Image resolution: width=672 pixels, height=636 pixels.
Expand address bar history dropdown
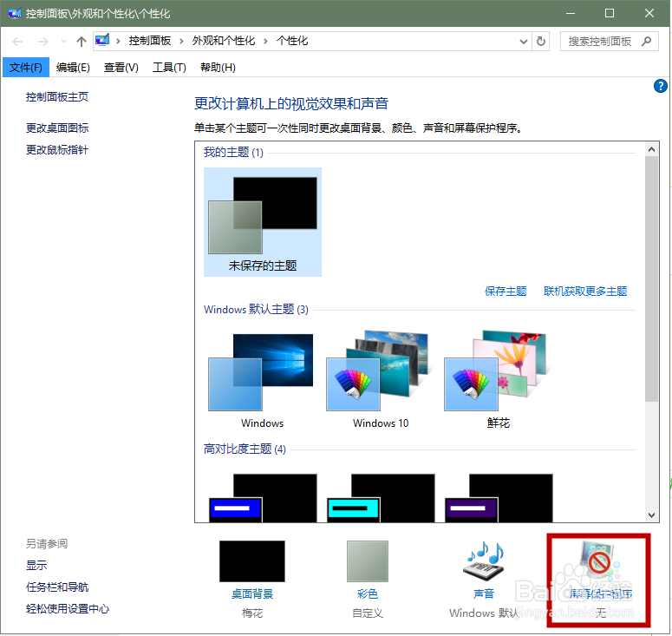523,42
